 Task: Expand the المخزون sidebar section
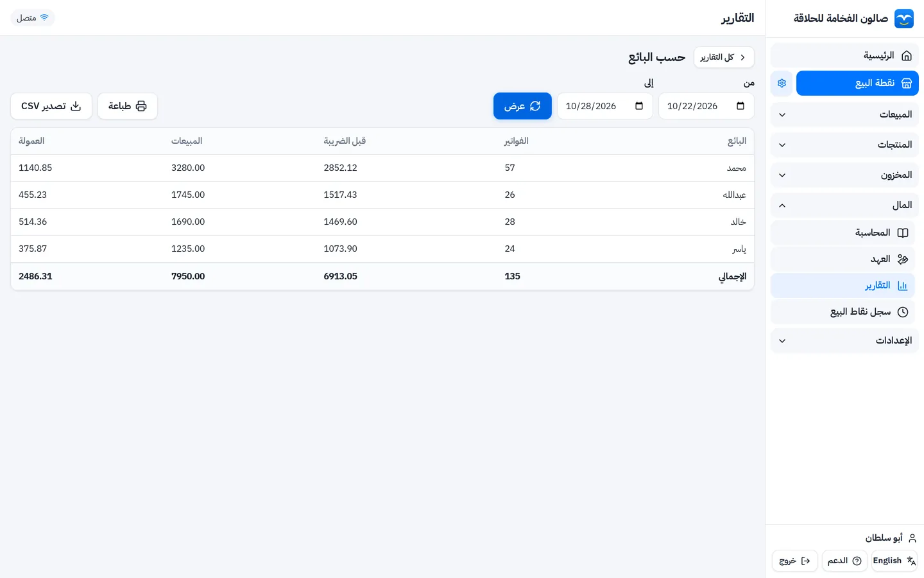pyautogui.click(x=844, y=175)
